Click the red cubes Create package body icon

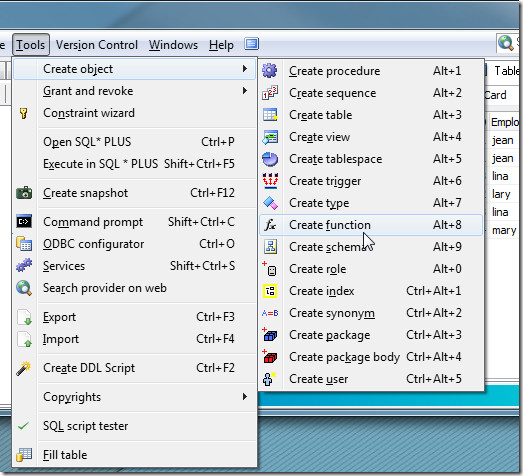pos(270,357)
